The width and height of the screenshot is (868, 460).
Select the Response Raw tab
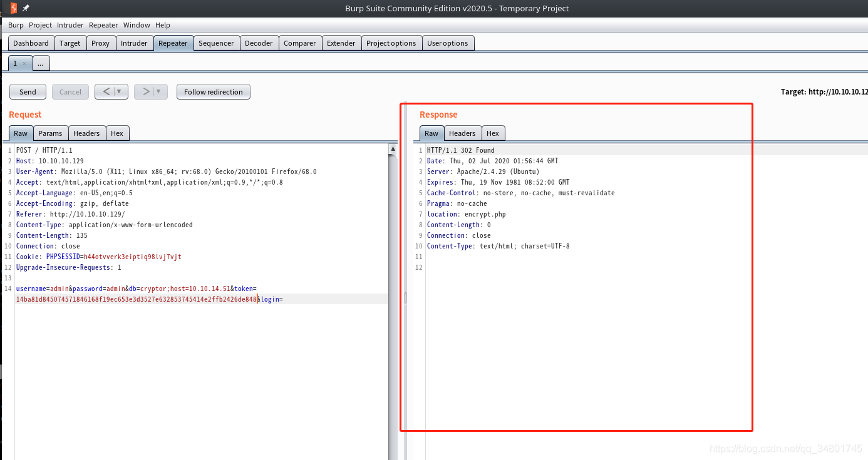pyautogui.click(x=431, y=133)
